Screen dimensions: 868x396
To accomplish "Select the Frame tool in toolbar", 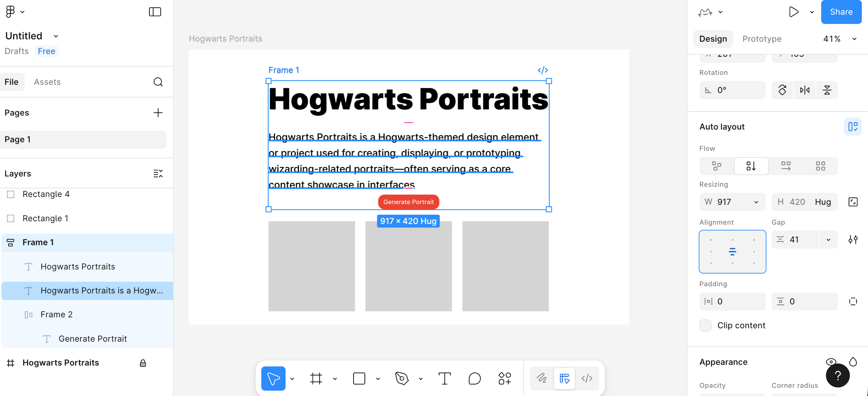I will tap(316, 379).
